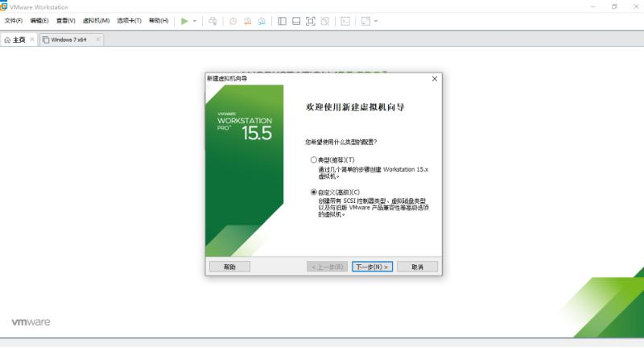Viewport: 644px width, 348px height.
Task: Click the stretch guest display icon
Action: pos(365,21)
